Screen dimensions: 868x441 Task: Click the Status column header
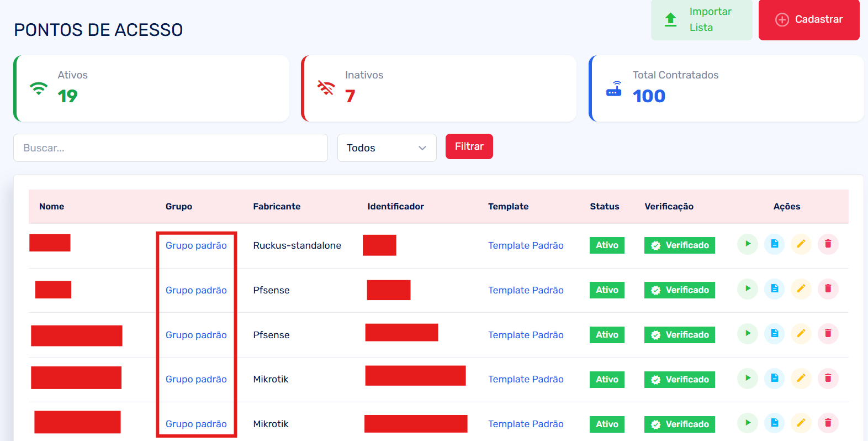click(604, 207)
